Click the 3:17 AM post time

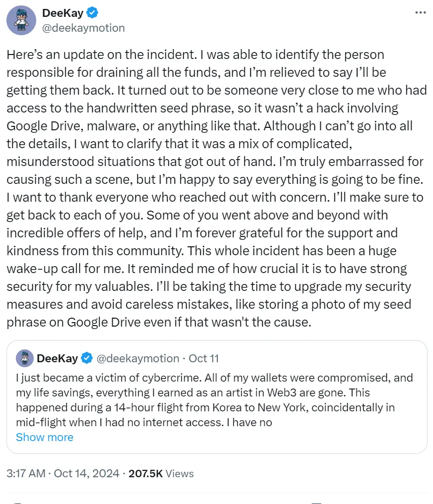27,473
